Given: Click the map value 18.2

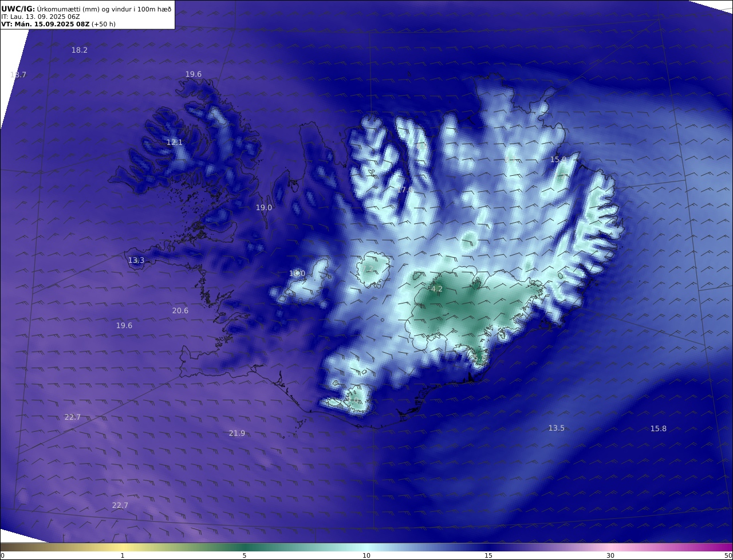Looking at the screenshot, I should coord(79,50).
